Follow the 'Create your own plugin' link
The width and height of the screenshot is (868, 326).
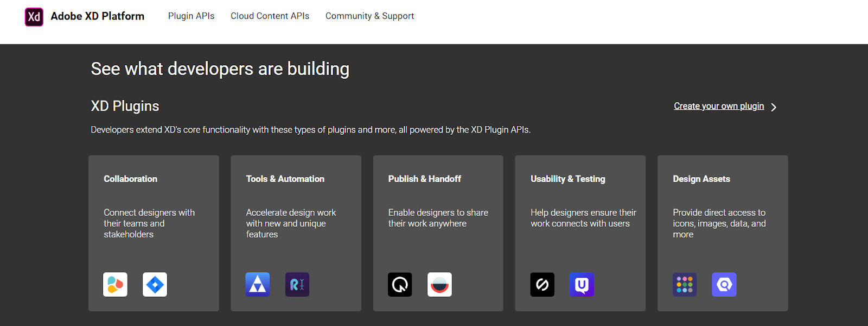point(719,106)
